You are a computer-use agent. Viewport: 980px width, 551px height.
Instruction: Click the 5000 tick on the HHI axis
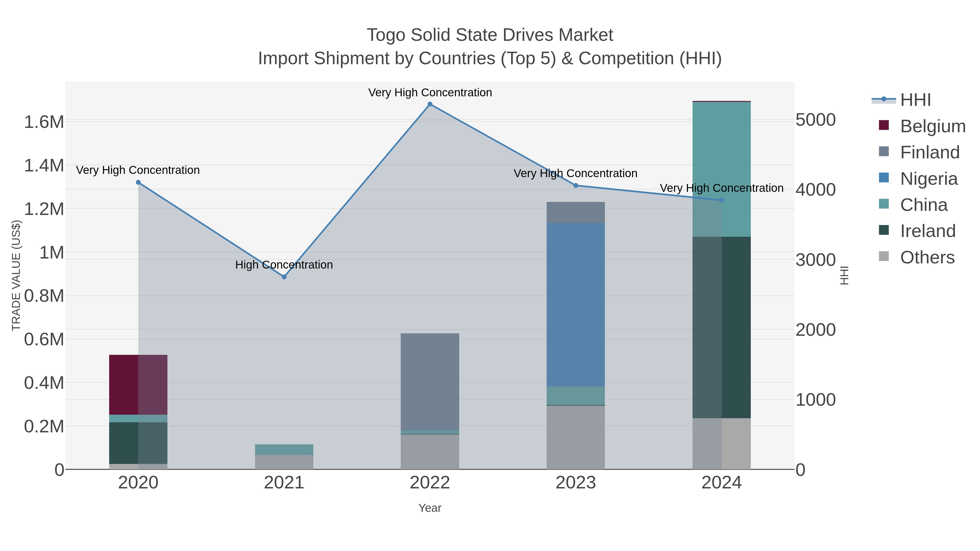pos(816,120)
